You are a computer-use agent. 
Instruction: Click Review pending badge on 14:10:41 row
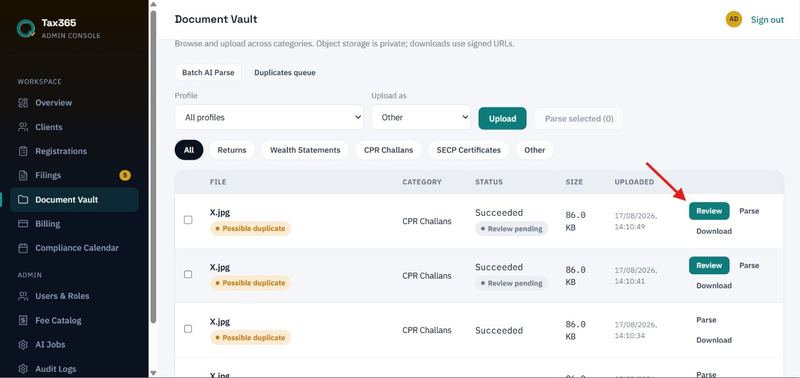pos(511,284)
